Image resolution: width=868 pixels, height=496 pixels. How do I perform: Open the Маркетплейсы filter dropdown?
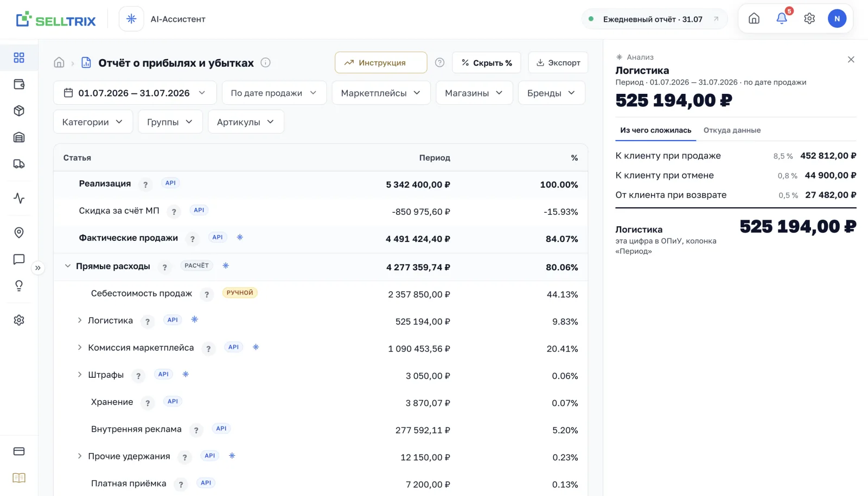(x=381, y=93)
